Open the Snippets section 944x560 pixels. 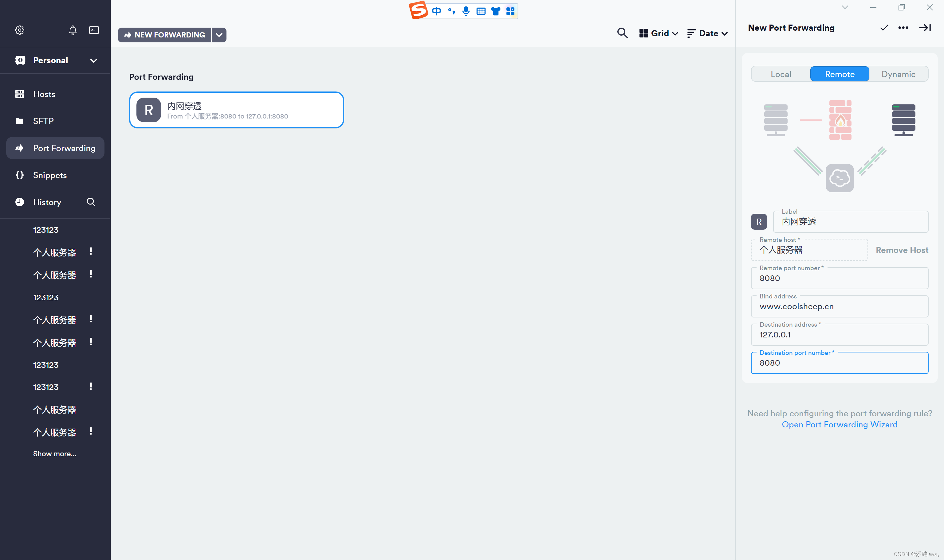coord(50,175)
